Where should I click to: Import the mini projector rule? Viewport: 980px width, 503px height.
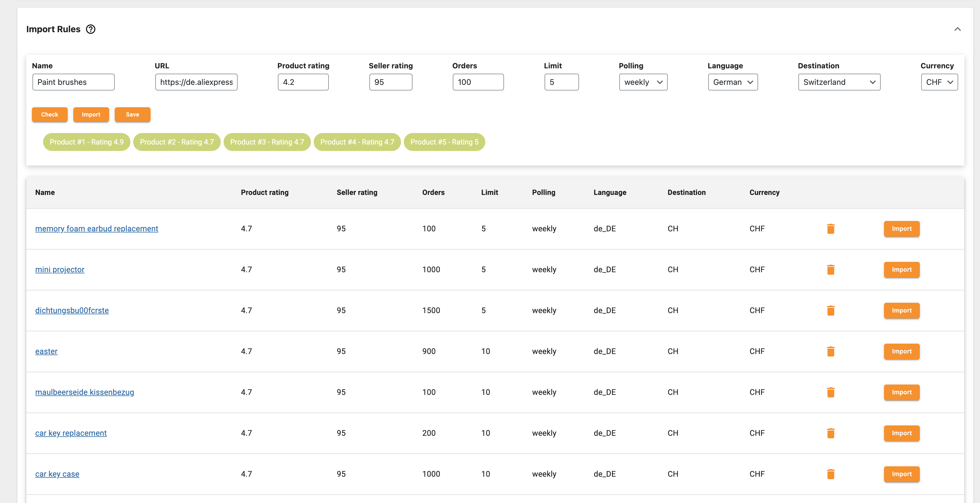(x=902, y=270)
